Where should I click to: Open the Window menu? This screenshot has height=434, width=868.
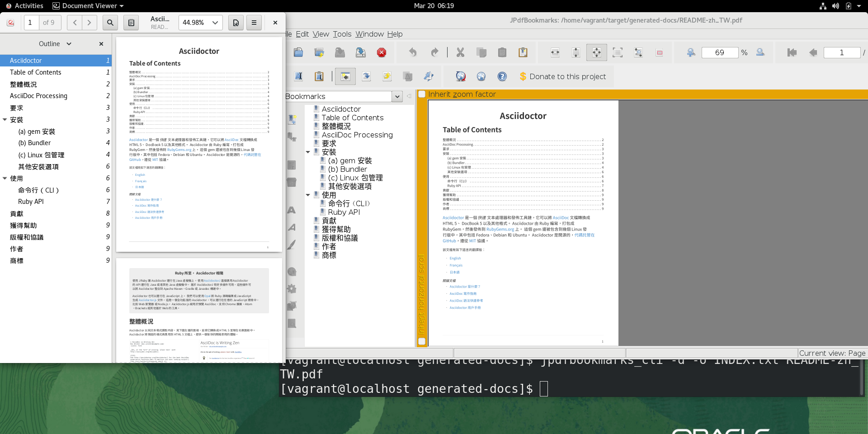pyautogui.click(x=369, y=34)
